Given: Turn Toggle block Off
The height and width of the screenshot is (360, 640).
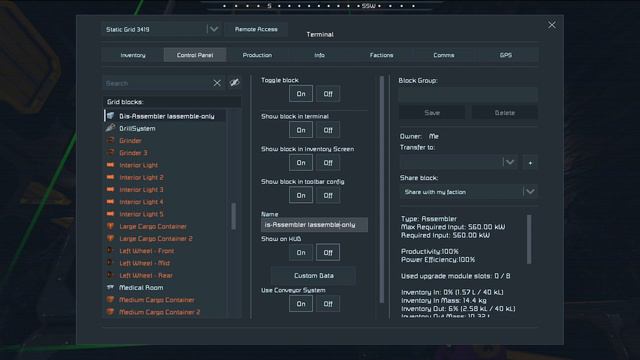Looking at the screenshot, I should [328, 94].
